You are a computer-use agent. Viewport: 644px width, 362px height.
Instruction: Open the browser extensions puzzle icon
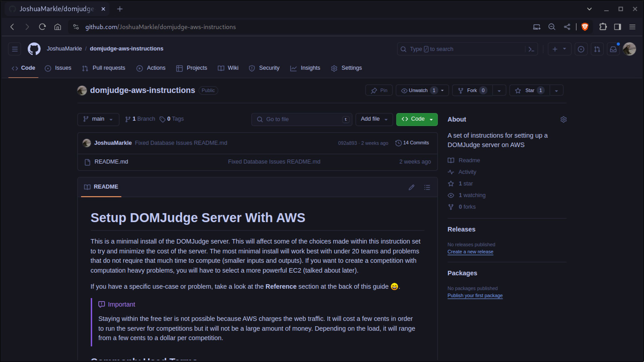(603, 27)
